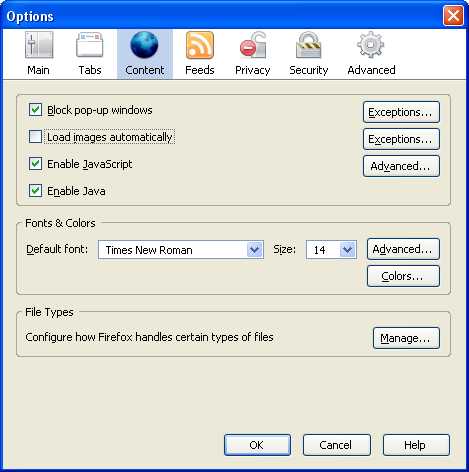Select the Advanced gear icon
Viewport: 469px width, 472px height.
click(x=371, y=45)
